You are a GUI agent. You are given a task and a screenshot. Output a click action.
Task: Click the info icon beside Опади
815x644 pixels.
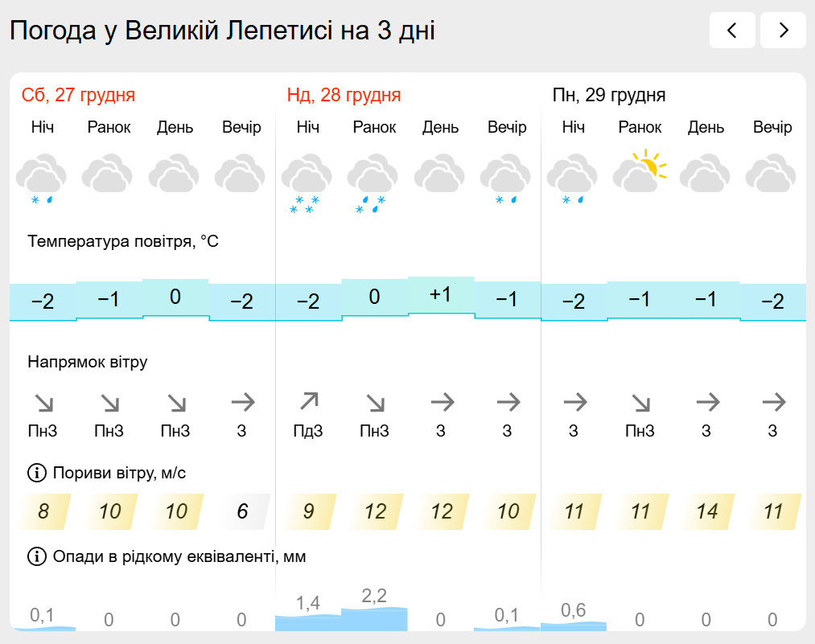[x=36, y=556]
